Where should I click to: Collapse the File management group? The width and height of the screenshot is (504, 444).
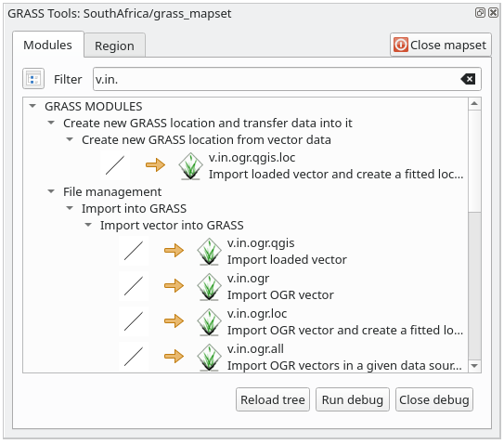coord(51,191)
